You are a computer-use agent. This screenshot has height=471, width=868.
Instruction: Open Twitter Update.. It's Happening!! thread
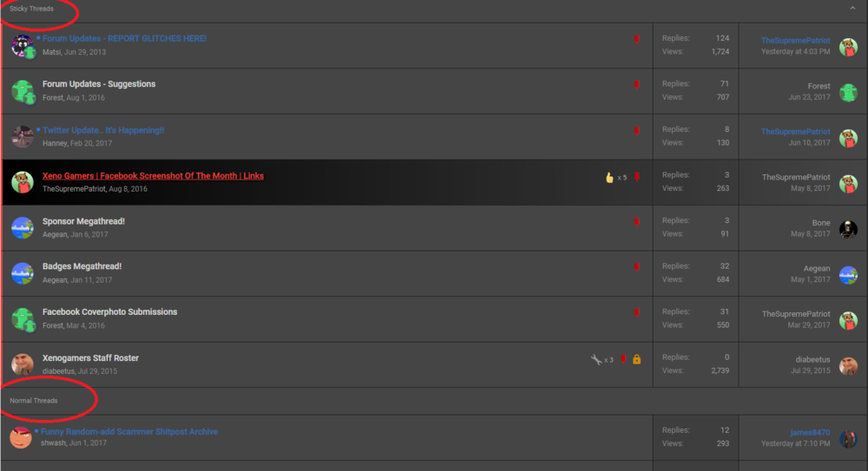pos(103,130)
